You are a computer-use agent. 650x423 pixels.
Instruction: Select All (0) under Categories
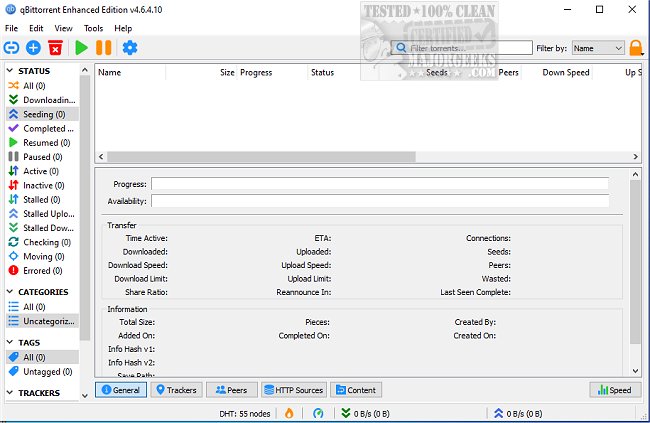42,307
